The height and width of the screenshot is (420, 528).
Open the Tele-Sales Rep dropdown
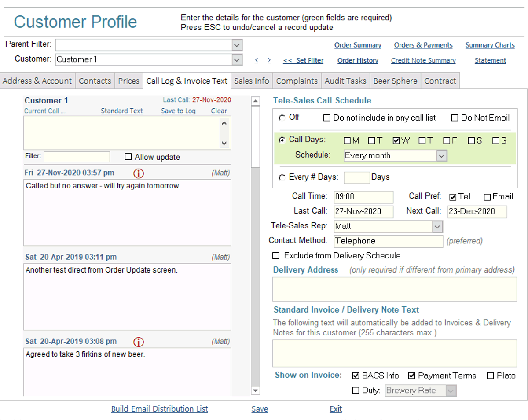[437, 227]
